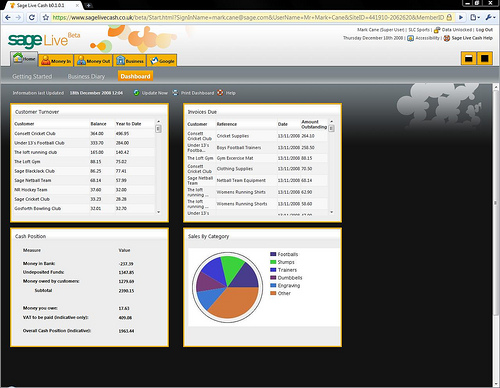Open dashboard Help lifebuoy icon
Image resolution: width=500 pixels, height=388 pixels.
(220, 93)
